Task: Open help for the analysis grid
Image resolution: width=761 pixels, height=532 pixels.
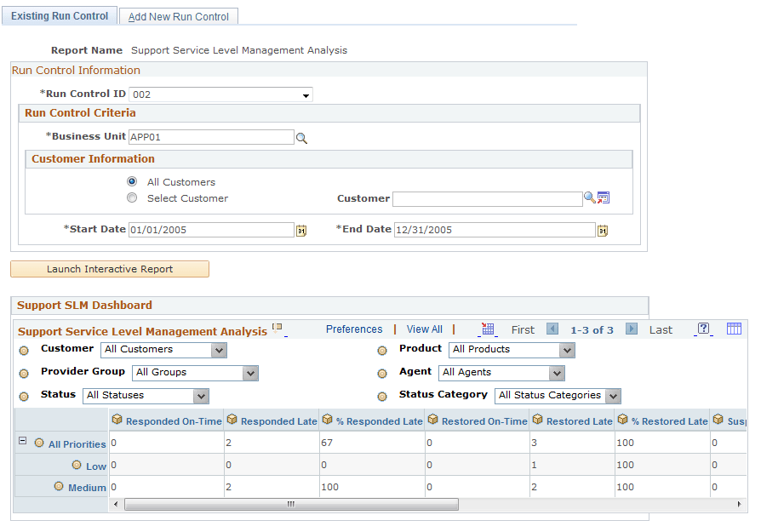Action: pos(701,329)
